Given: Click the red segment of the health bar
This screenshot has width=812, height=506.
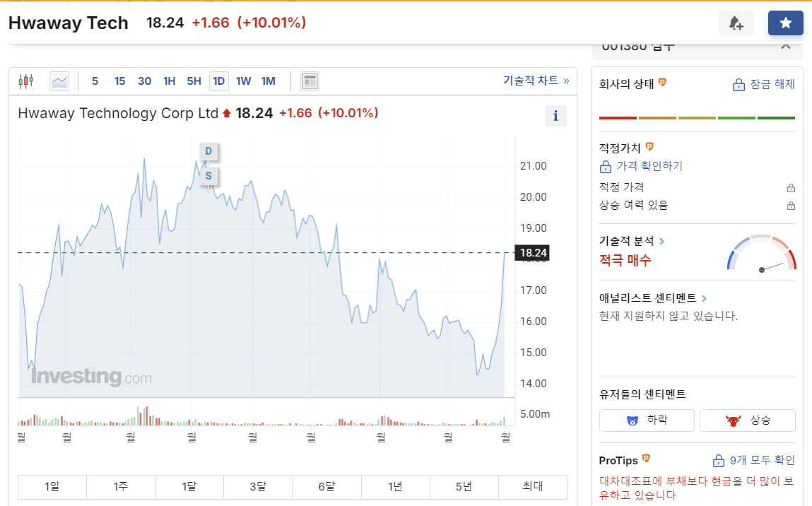Looking at the screenshot, I should (617, 117).
